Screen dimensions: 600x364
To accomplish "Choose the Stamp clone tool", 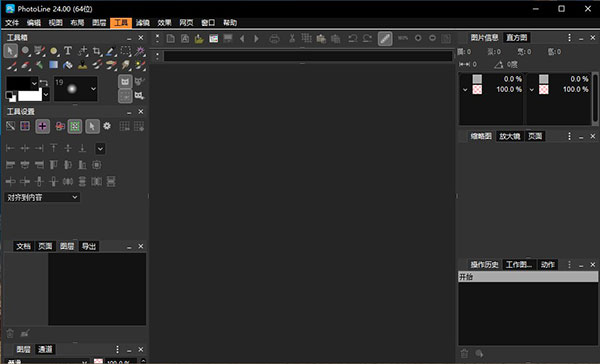I will click(82, 65).
